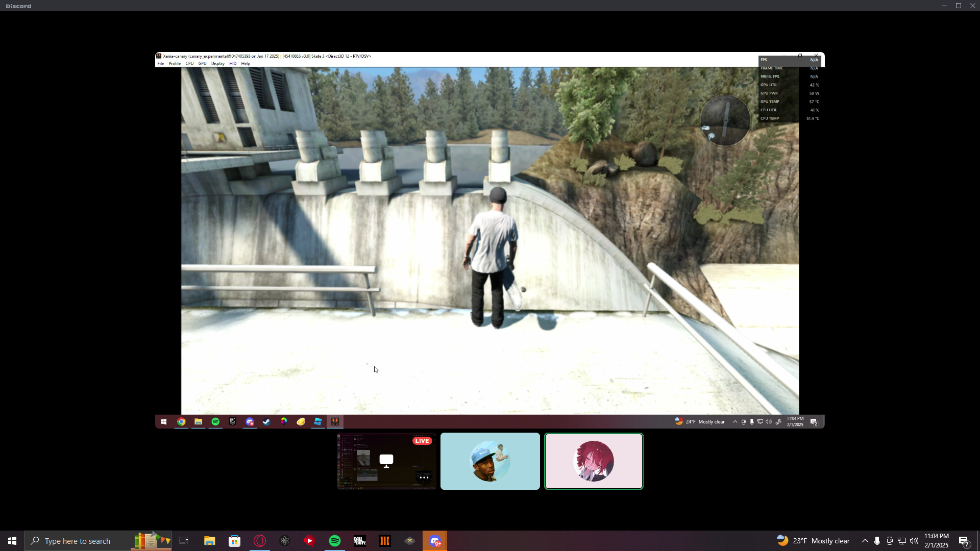Expand the hidden system tray icons chevron
This screenshot has width=980, height=551.
[865, 541]
